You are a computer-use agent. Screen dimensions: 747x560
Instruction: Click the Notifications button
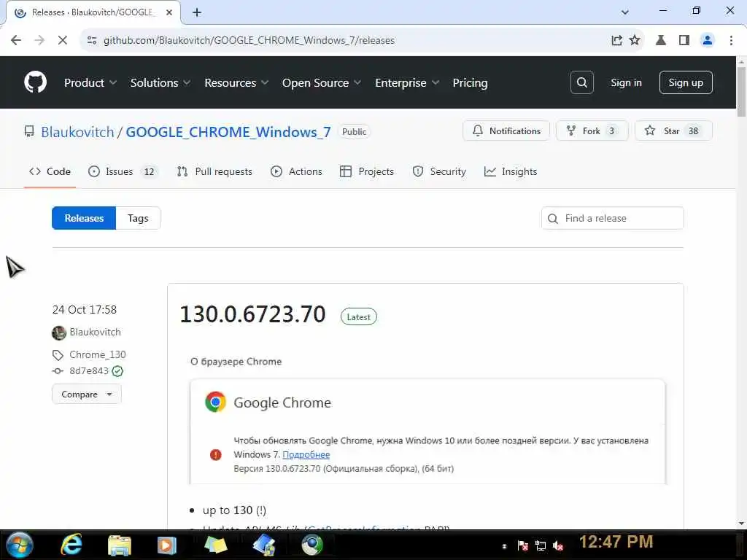click(506, 131)
